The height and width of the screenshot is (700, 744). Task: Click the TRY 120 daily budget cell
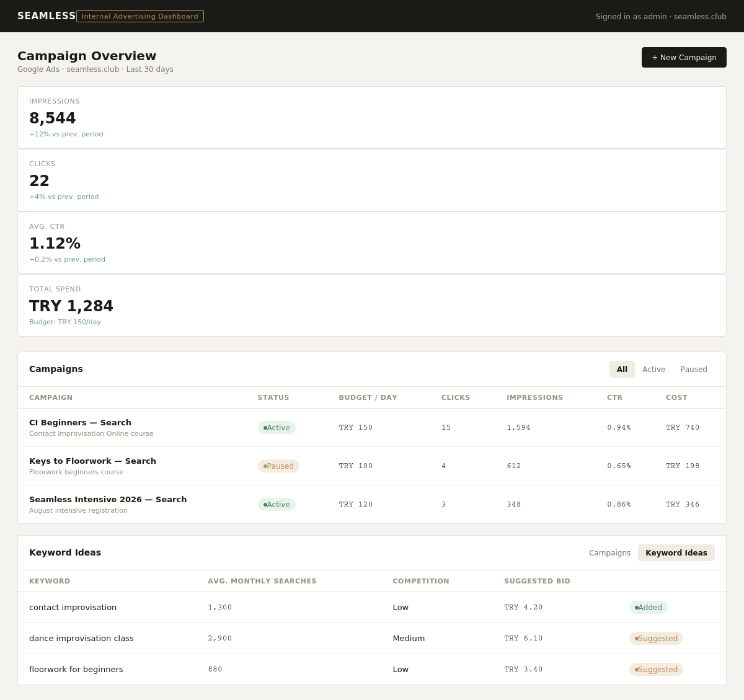pyautogui.click(x=356, y=505)
